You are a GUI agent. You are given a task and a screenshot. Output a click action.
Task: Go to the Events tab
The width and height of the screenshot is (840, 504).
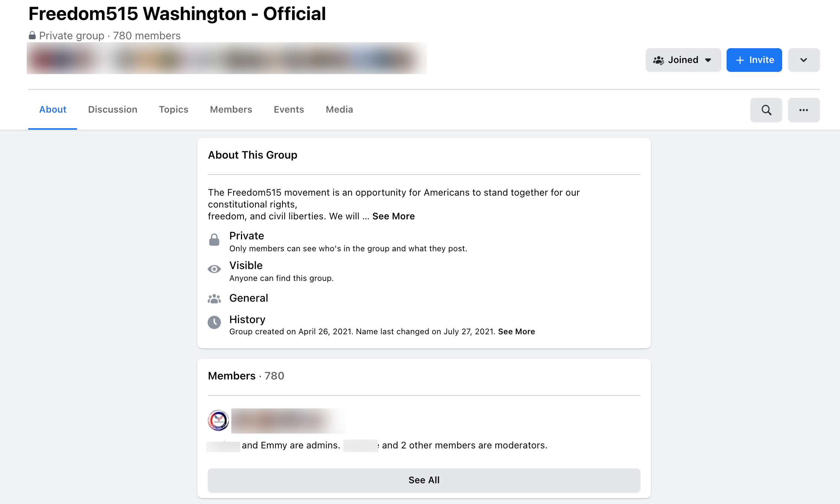(x=289, y=110)
